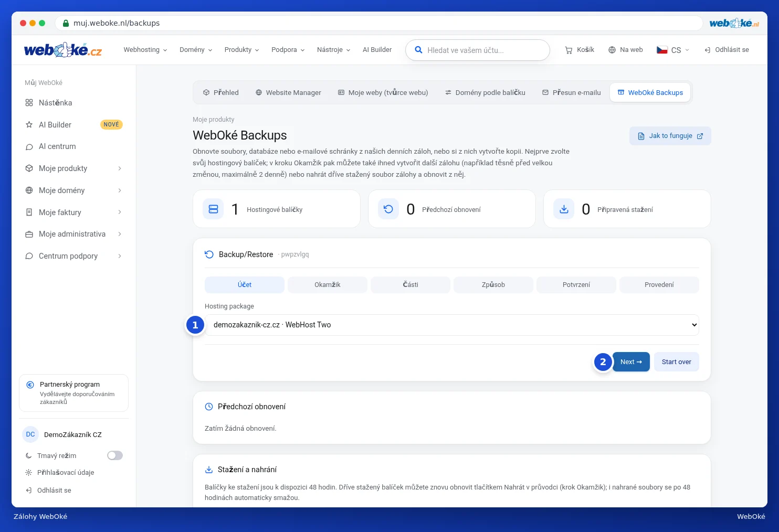This screenshot has width=779, height=532.
Task: Click the Hostingové balíčky server icon
Action: click(213, 209)
